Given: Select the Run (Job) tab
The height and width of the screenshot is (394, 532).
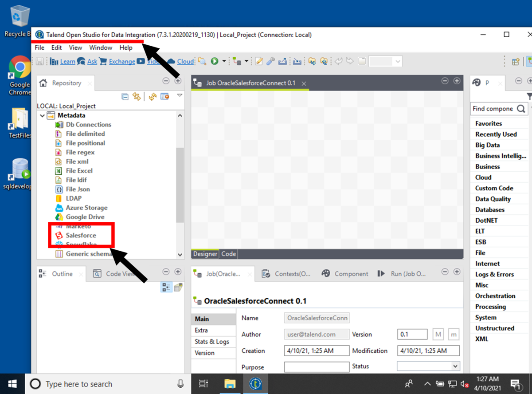Looking at the screenshot, I should click(402, 274).
